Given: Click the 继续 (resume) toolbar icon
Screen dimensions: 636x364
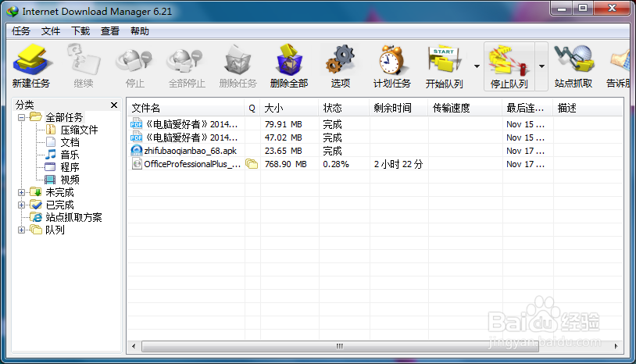Looking at the screenshot, I should point(83,66).
